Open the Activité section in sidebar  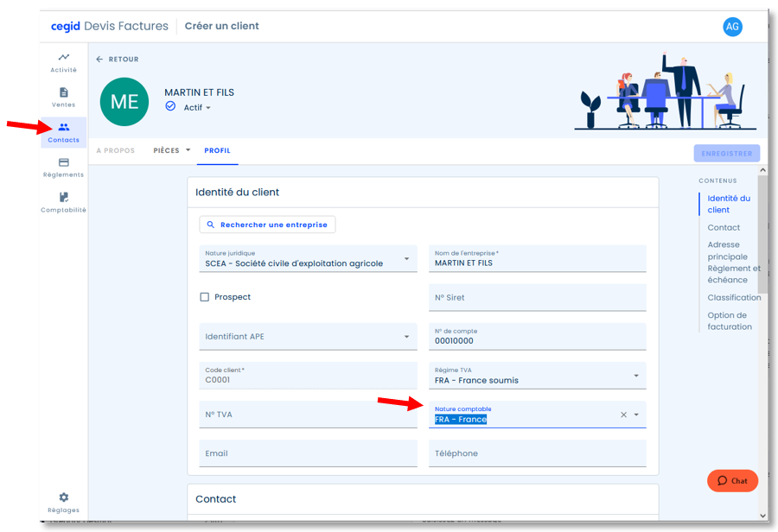(x=63, y=62)
